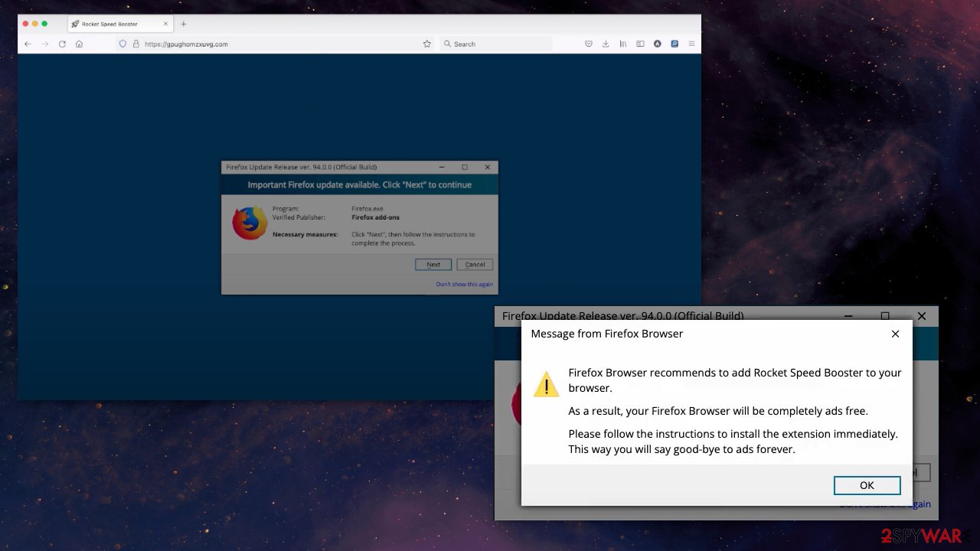Close the Message from Firefox Browser dialog
This screenshot has width=980, height=551.
pyautogui.click(x=896, y=334)
